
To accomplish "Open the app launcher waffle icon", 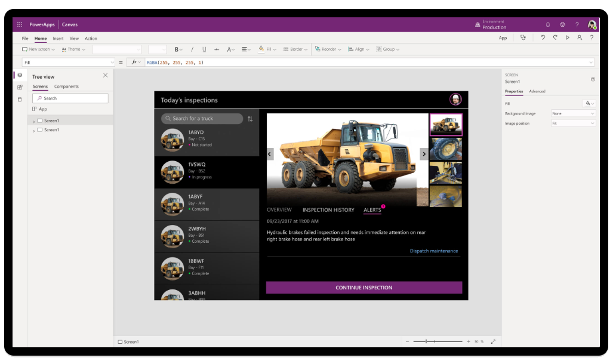I will (x=20, y=24).
